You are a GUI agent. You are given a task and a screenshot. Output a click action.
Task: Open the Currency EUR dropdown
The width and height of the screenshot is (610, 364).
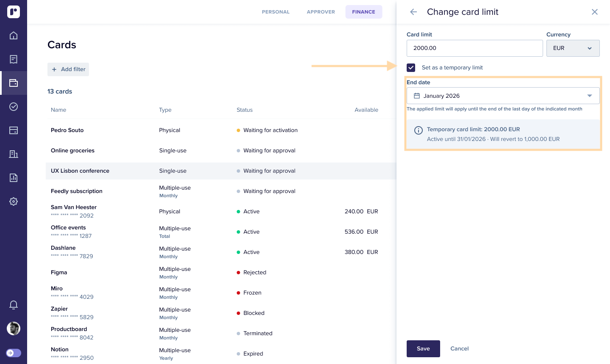(573, 48)
